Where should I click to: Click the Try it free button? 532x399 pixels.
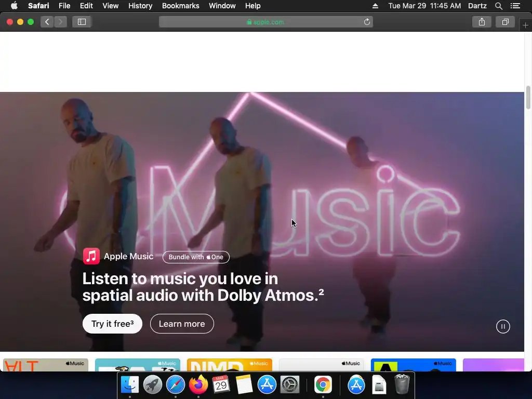pyautogui.click(x=112, y=324)
